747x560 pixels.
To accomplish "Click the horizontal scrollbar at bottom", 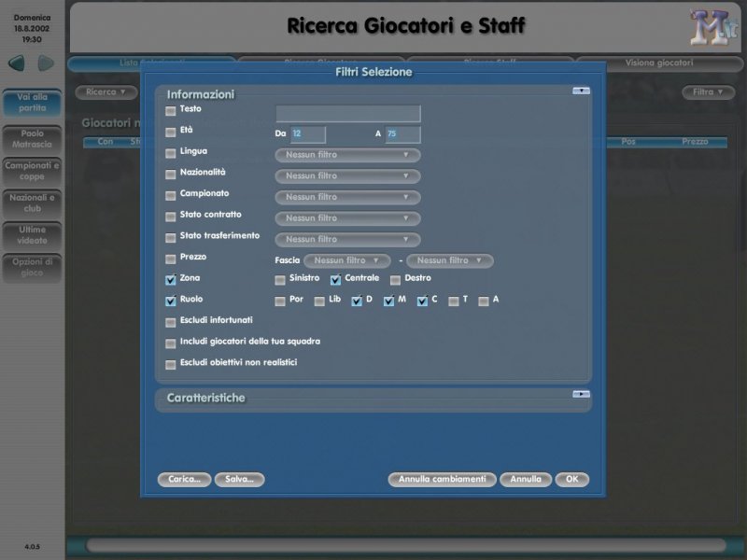I will pyautogui.click(x=405, y=545).
